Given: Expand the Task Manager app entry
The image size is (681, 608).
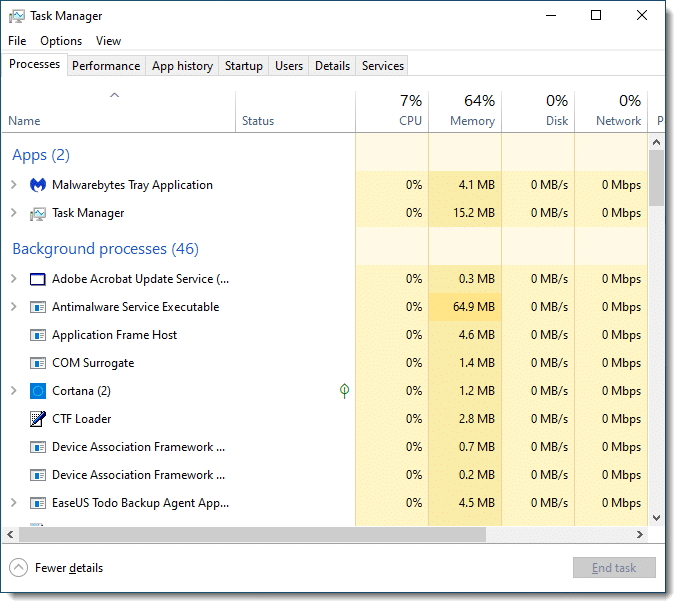Looking at the screenshot, I should click(13, 214).
